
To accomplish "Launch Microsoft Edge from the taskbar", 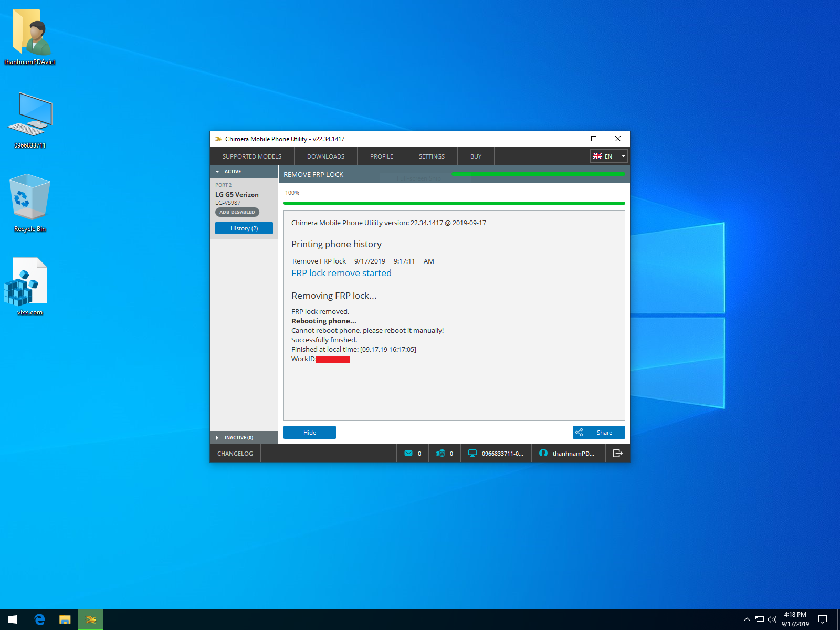I will click(39, 619).
